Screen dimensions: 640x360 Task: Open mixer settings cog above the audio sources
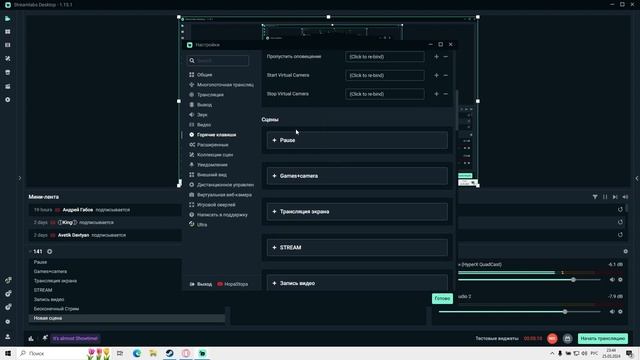tap(625, 251)
